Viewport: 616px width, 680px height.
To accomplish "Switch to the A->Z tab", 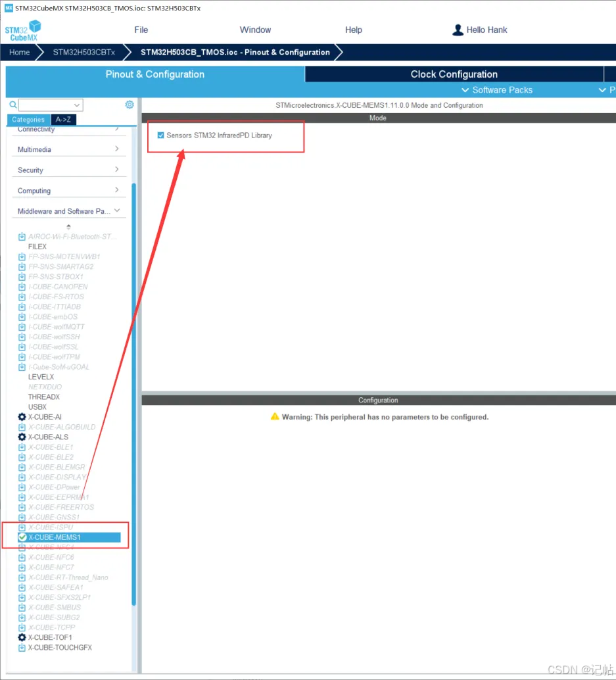I will tap(63, 120).
